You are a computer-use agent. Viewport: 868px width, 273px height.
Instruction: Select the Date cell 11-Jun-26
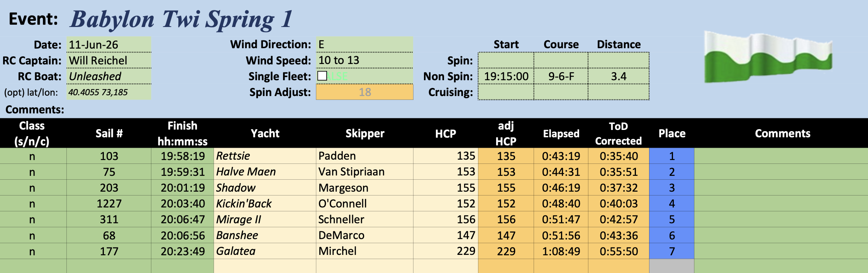tap(109, 45)
